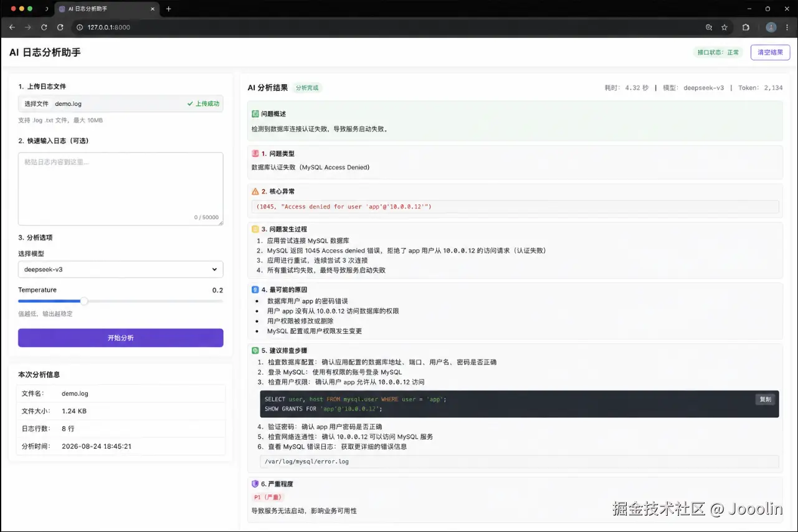This screenshot has width=798, height=532.
Task: Click the Temperature value 0.2
Action: pyautogui.click(x=217, y=290)
